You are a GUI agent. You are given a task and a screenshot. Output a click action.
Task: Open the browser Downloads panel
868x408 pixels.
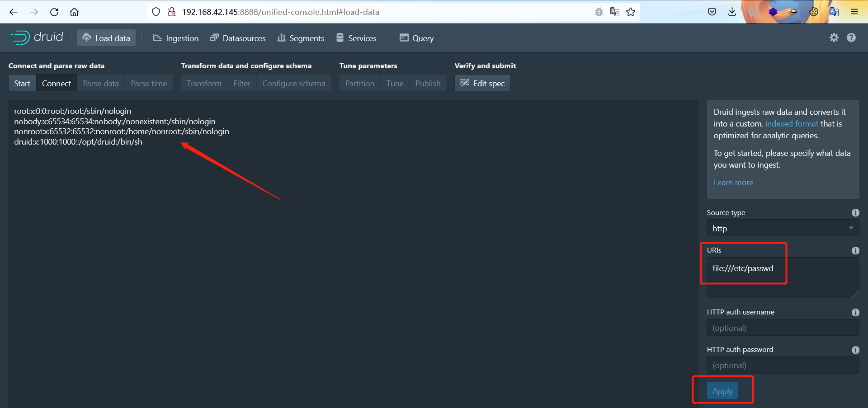click(732, 12)
